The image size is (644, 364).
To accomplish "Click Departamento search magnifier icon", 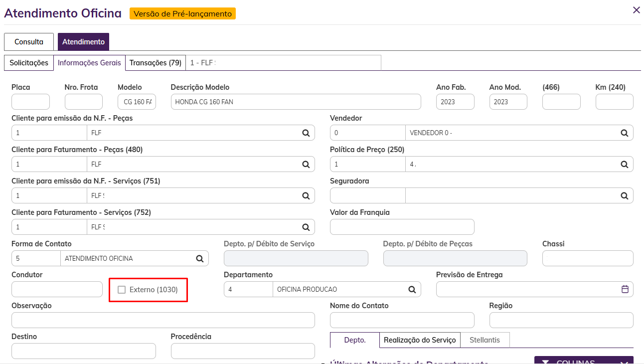I will [412, 289].
